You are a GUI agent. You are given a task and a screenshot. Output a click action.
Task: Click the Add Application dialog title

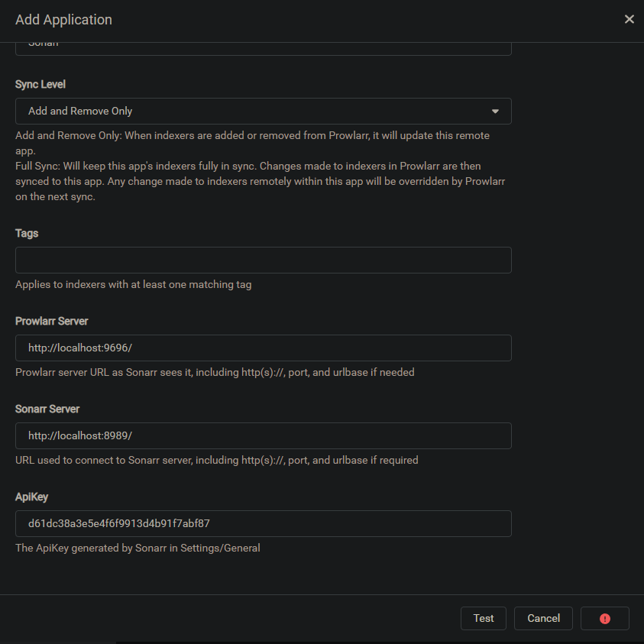tap(63, 20)
